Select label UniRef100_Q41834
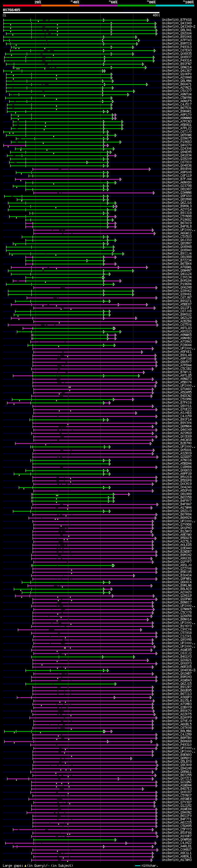197x868 pixels. pos(177,155)
